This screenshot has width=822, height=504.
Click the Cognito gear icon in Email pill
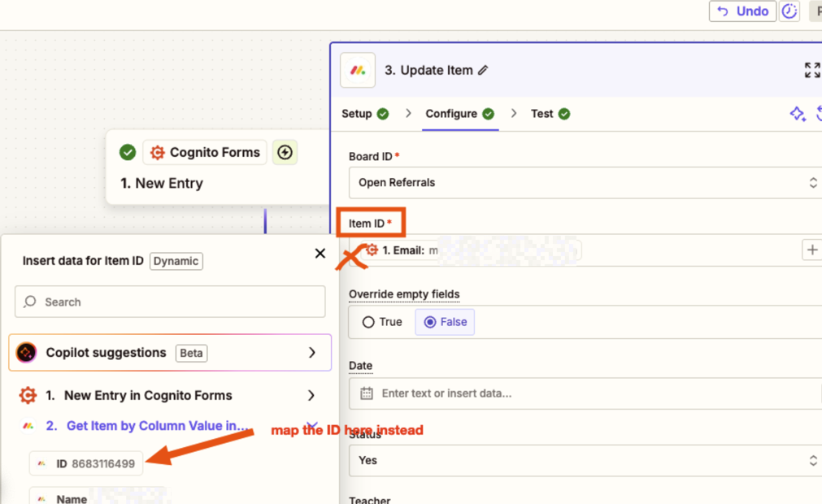372,250
